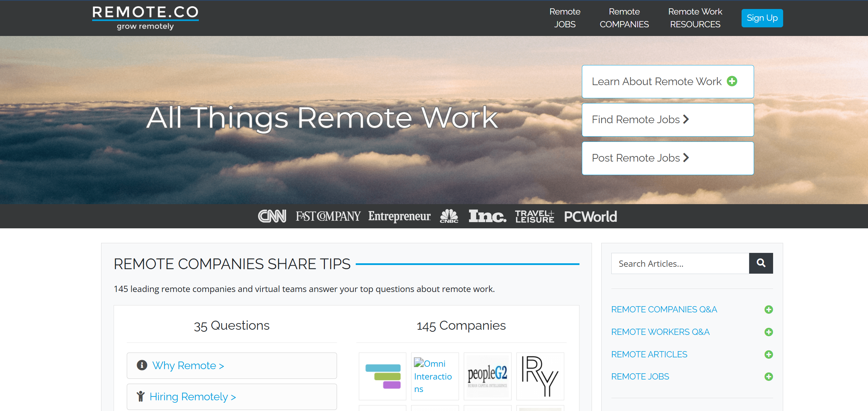Open the Remote JOBS menu
The image size is (868, 411).
point(565,18)
